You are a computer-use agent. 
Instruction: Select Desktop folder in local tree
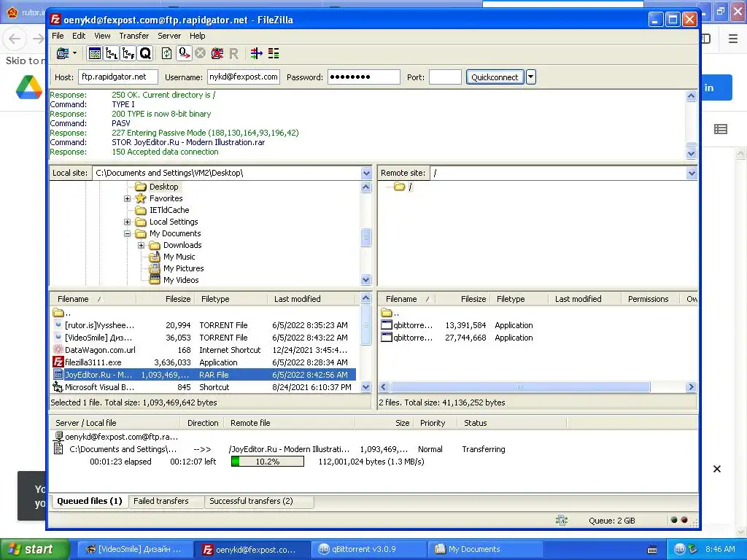163,187
